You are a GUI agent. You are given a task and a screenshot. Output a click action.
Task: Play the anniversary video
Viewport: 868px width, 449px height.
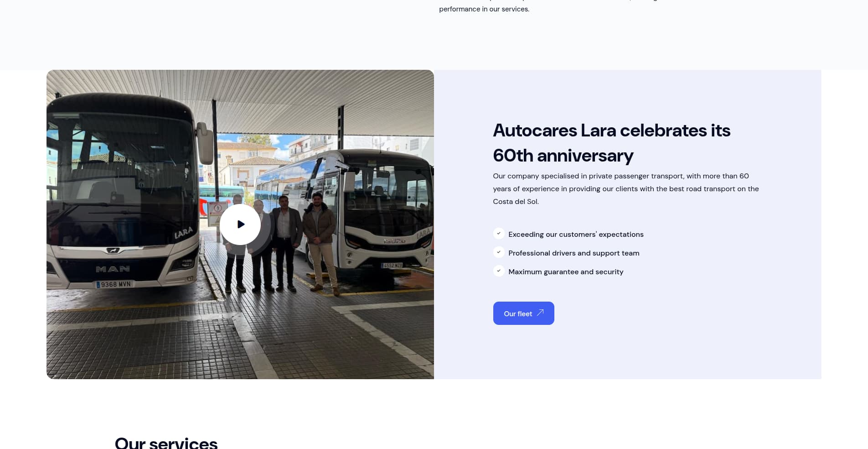pyautogui.click(x=240, y=224)
